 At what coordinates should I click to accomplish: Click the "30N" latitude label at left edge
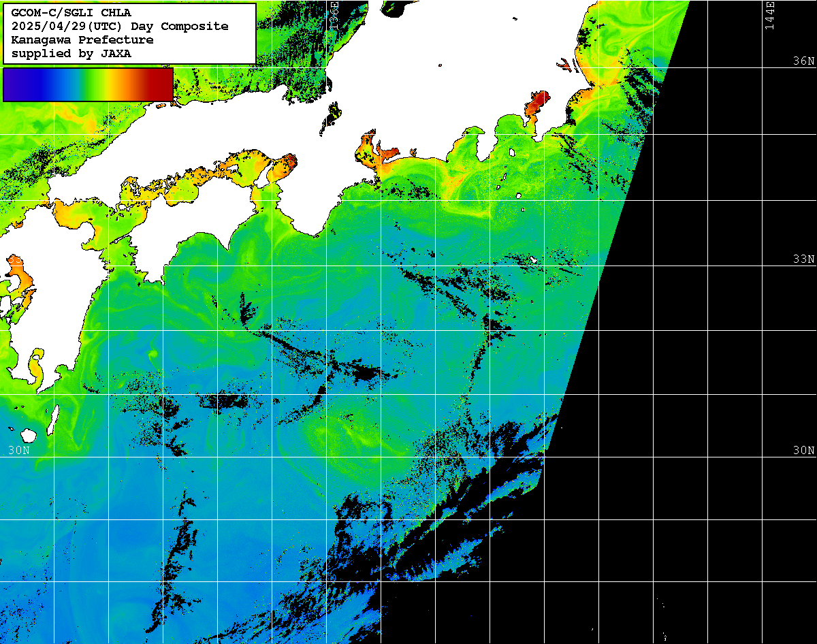[19, 450]
